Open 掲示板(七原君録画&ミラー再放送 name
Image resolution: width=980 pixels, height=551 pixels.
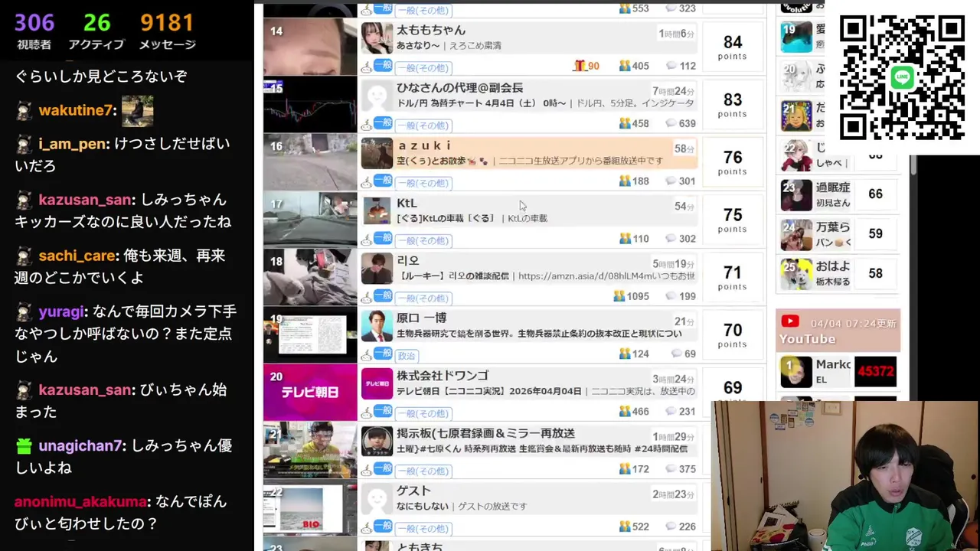coord(485,433)
